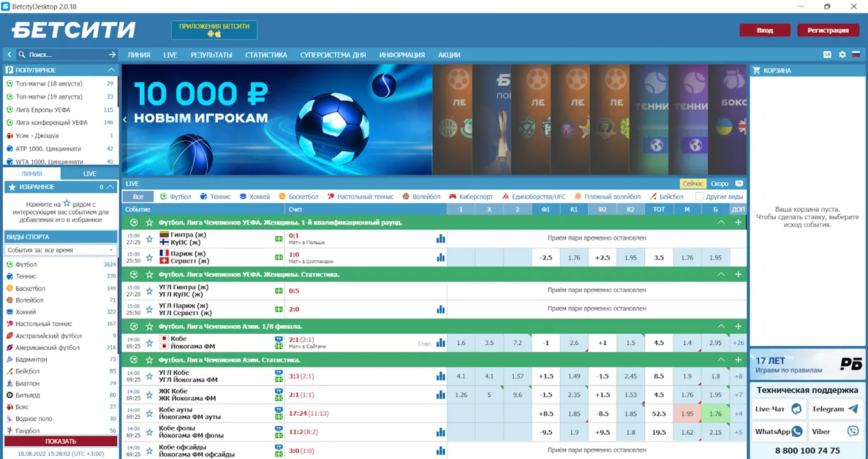Viewport: 868px width, 459px height.
Task: Open the odds format 1.5 icon
Action: 827,55
